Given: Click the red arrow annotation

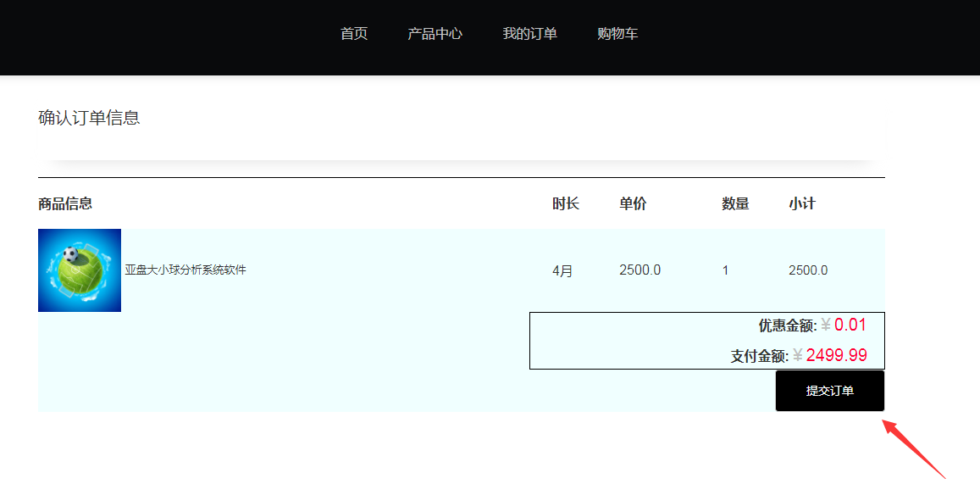Looking at the screenshot, I should click(914, 448).
